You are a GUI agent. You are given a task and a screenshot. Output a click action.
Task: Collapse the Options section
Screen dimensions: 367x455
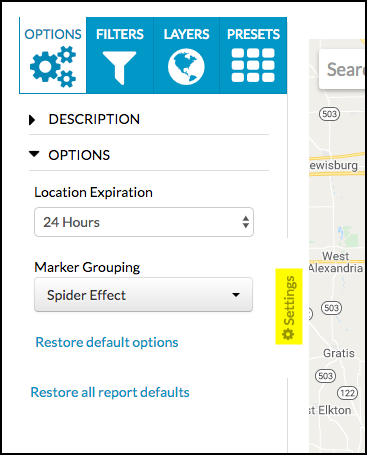[70, 155]
